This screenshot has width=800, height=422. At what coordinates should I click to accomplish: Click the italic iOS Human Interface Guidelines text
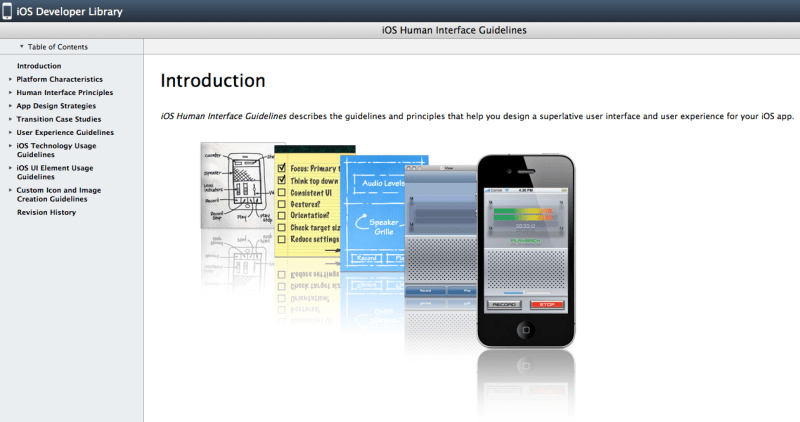223,116
